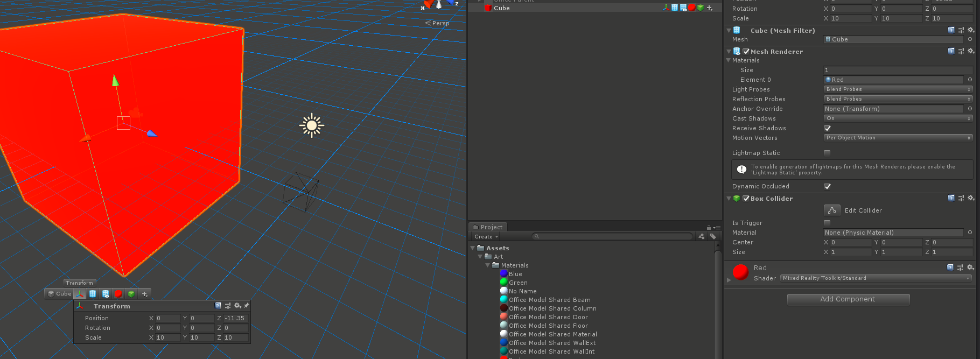Enable Lightmap Static checkbox
980x359 pixels.
pos(827,153)
